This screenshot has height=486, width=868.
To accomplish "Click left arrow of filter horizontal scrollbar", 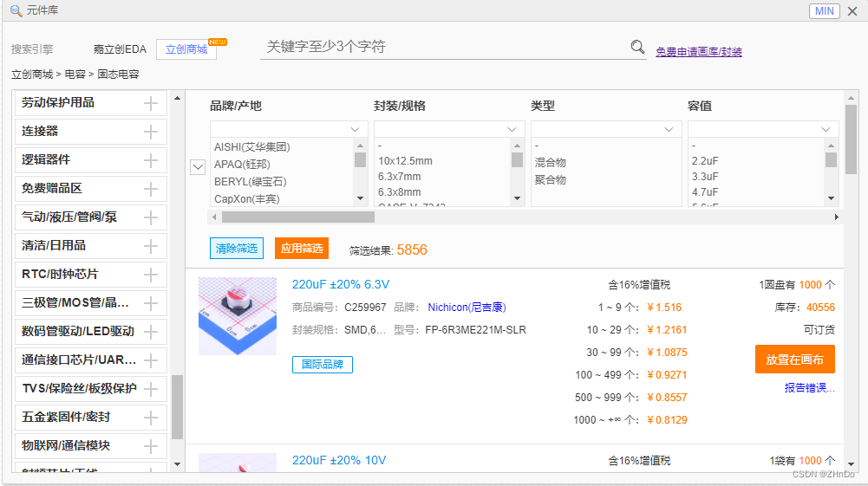I will [214, 217].
